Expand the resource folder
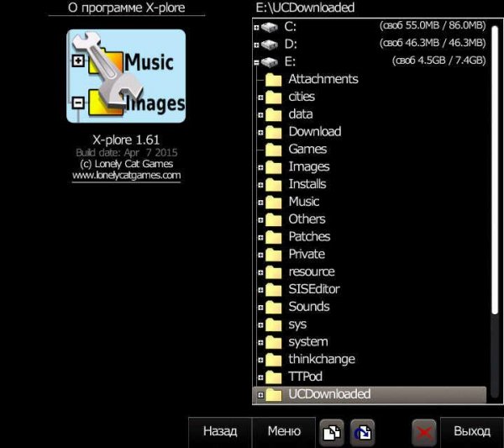 260,272
